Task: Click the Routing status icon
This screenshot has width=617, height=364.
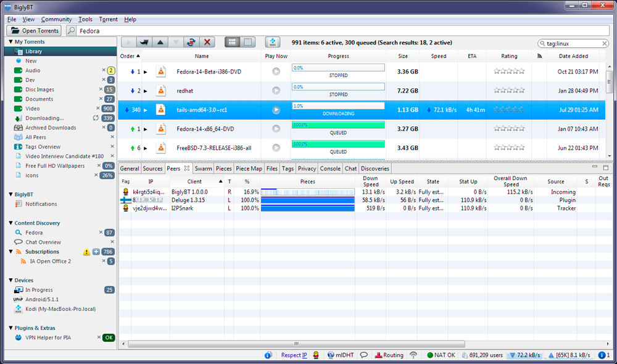Action: pyautogui.click(x=389, y=355)
